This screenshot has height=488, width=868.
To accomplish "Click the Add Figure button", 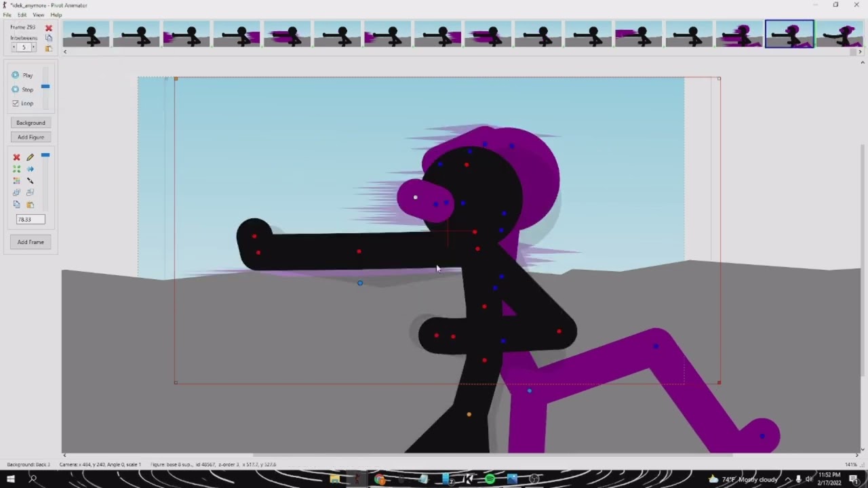I will tap(31, 137).
